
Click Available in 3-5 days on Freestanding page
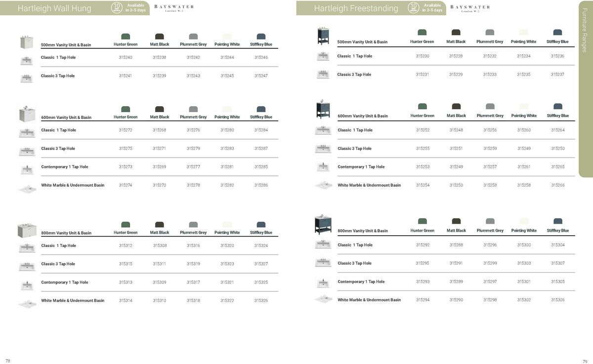click(x=432, y=7)
